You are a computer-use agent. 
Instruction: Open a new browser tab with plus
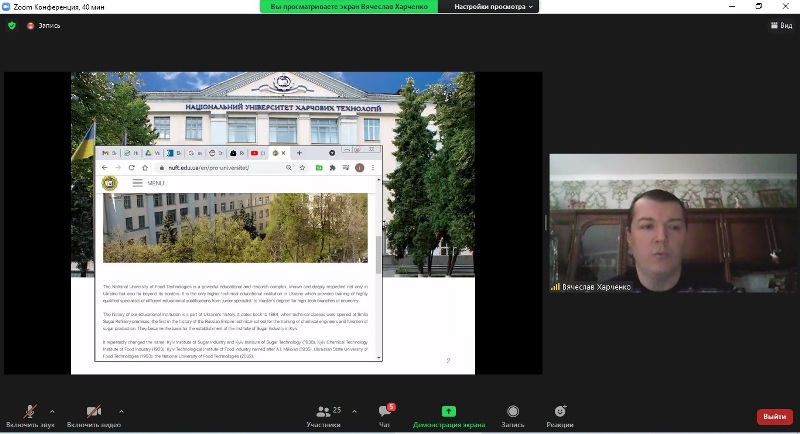coord(299,153)
